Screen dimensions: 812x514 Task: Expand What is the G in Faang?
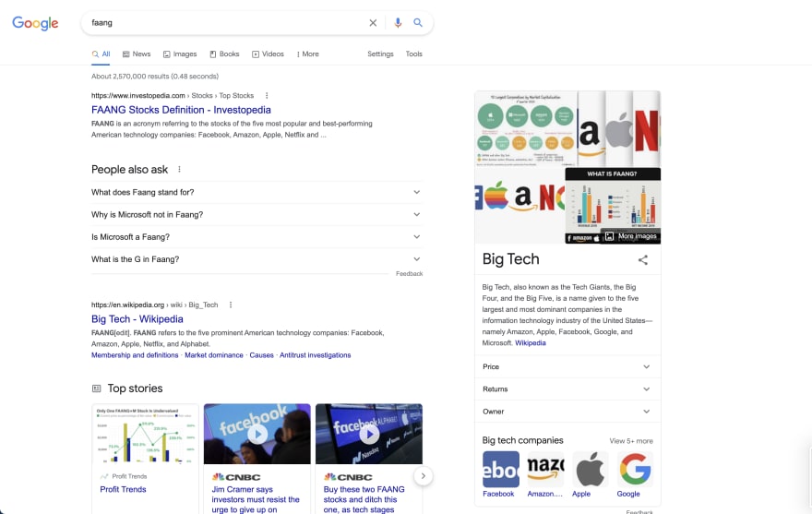click(x=257, y=259)
